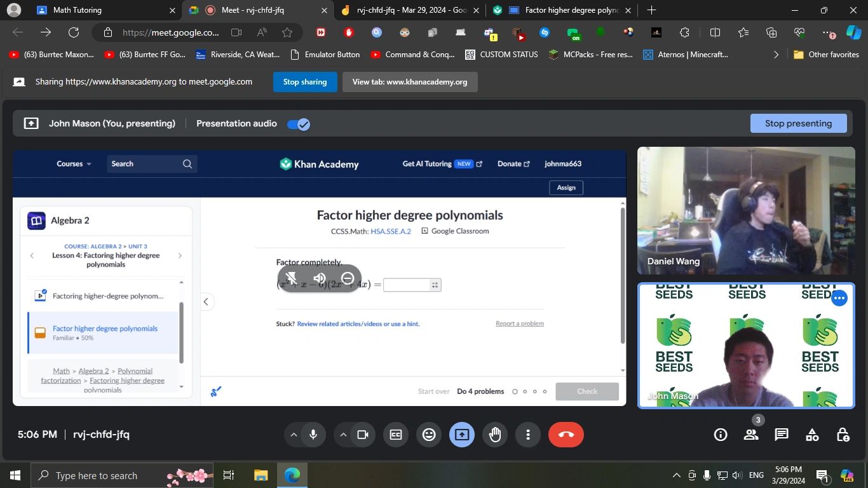Open the activities icon
This screenshot has height=488, width=868.
click(812, 435)
